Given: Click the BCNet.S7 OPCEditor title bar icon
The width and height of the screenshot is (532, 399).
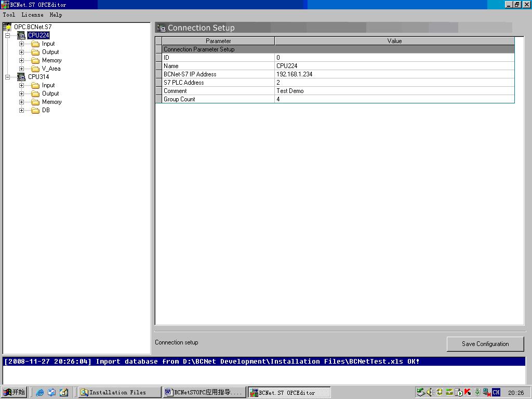Looking at the screenshot, I should tap(5, 5).
